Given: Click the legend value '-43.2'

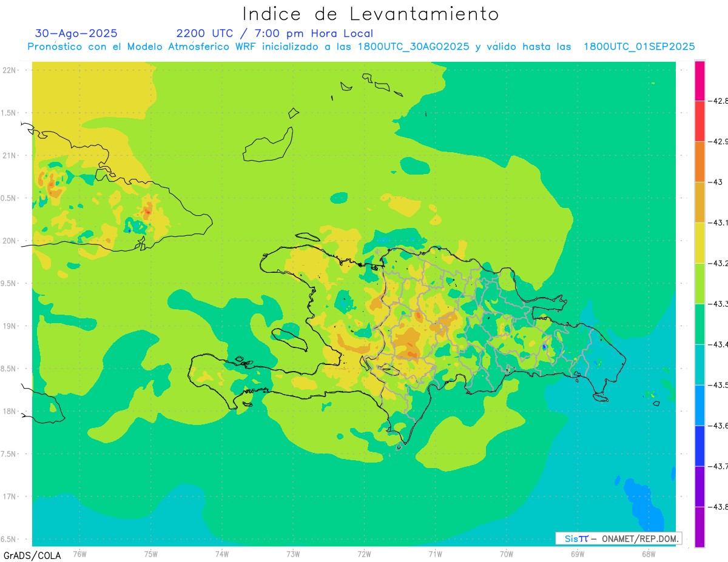Looking at the screenshot, I should [x=719, y=263].
